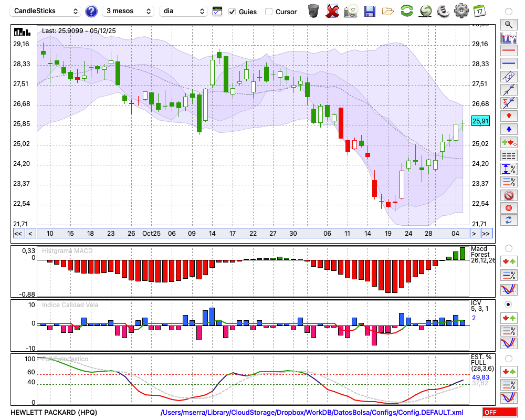525x420 pixels.
Task: Click the green dollar reload icon
Action: pos(425,11)
